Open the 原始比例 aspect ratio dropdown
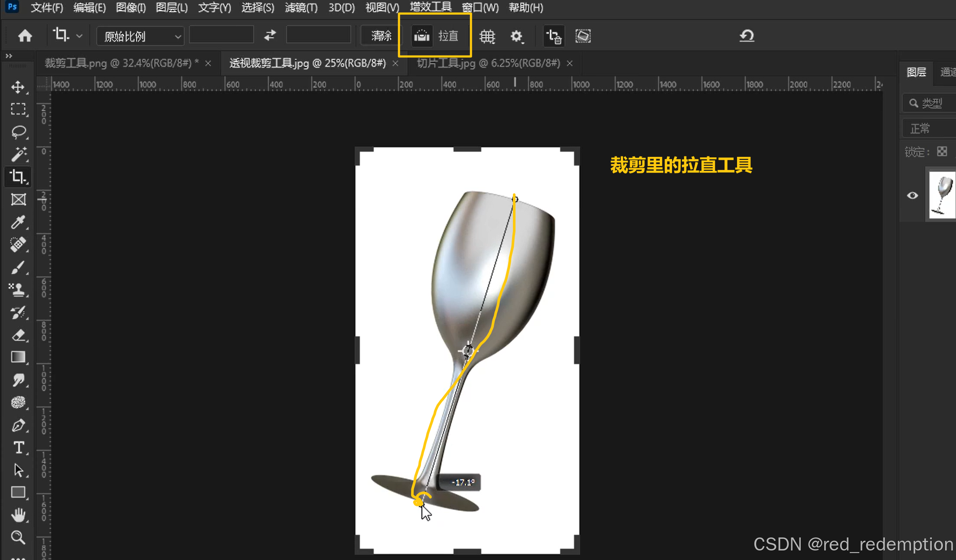The image size is (956, 560). (140, 36)
